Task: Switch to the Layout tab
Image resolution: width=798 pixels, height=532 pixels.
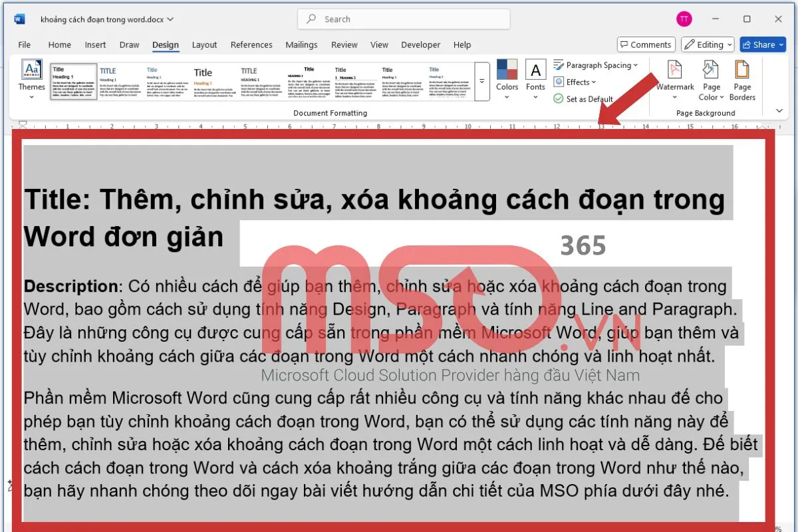Action: pyautogui.click(x=204, y=45)
